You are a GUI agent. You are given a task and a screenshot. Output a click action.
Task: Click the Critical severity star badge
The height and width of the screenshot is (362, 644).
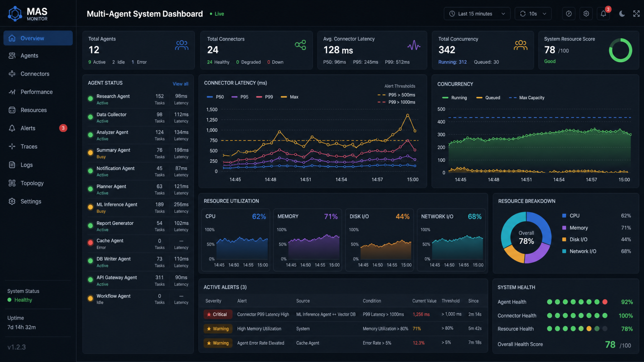click(x=218, y=314)
